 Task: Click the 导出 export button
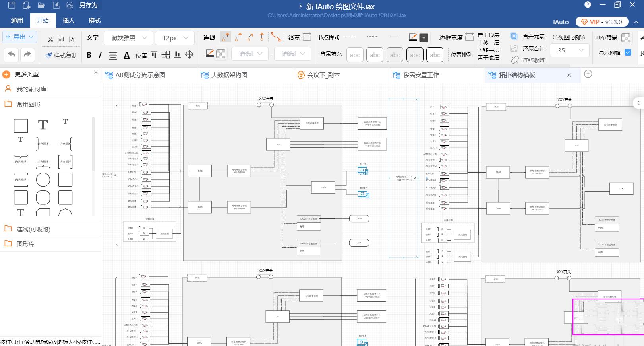[20, 37]
